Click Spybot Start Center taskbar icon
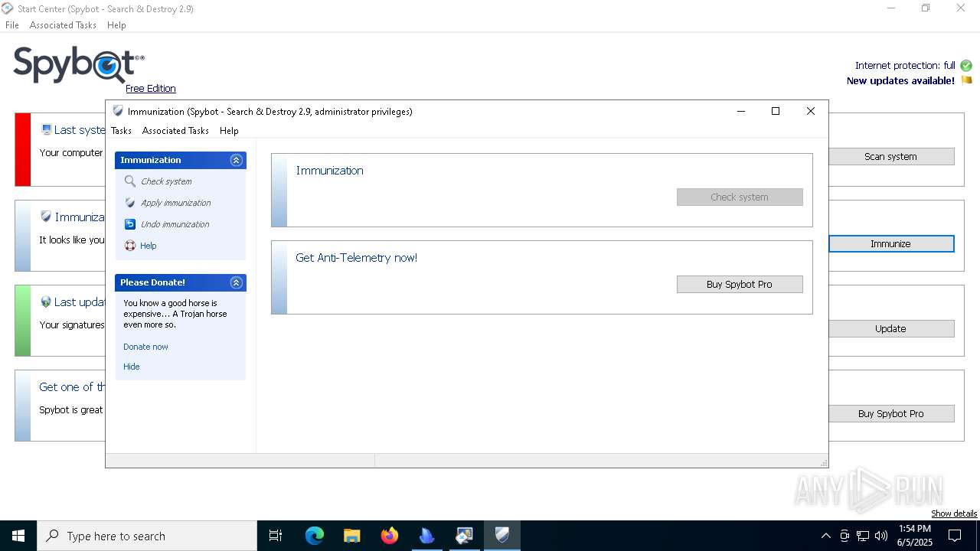 [x=465, y=536]
